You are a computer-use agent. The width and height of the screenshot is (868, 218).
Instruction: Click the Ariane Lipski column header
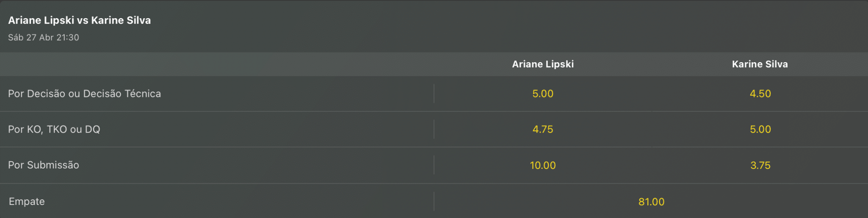(x=543, y=64)
